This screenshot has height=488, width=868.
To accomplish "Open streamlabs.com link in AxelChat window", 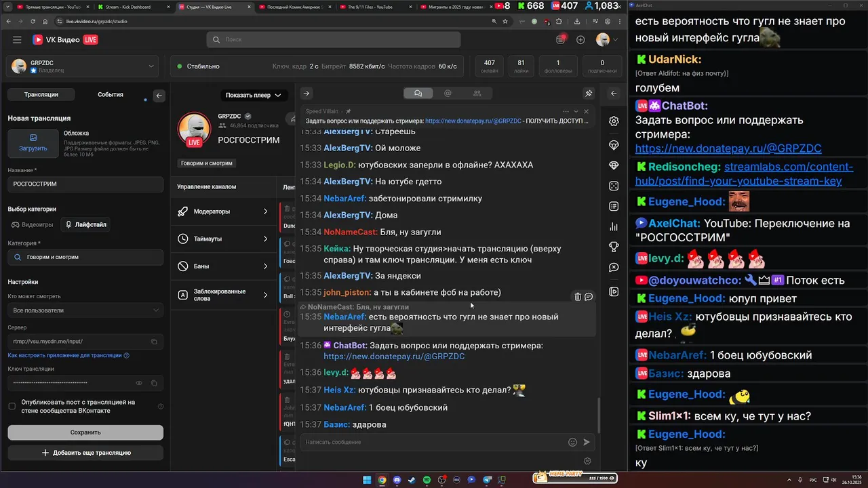I will coord(744,174).
